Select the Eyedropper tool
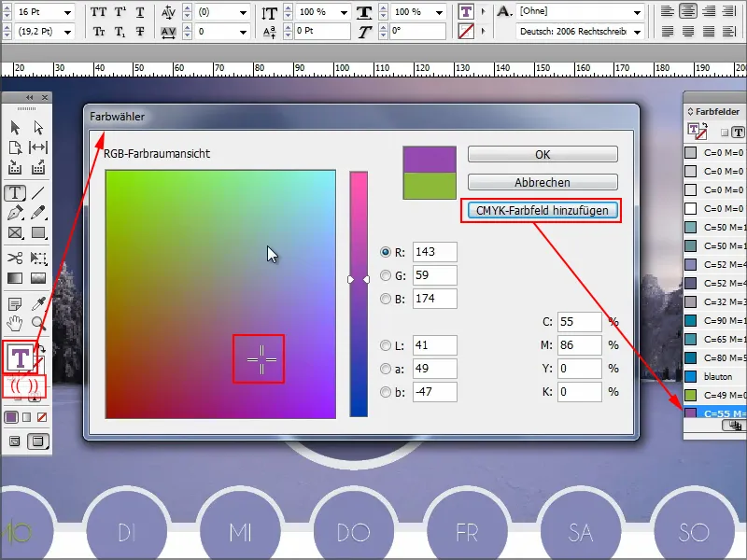Screen dimensions: 747x560 [38, 303]
